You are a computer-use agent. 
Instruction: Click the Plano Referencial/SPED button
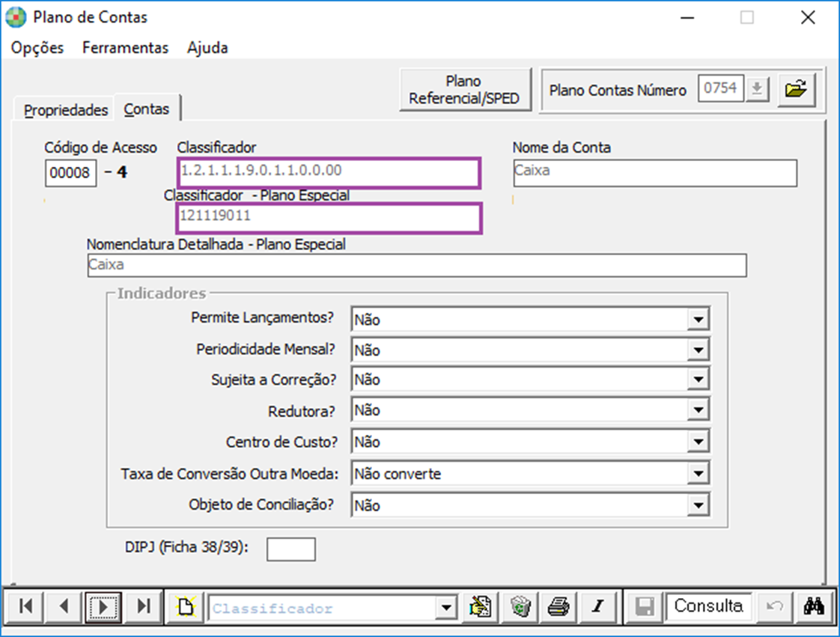464,90
